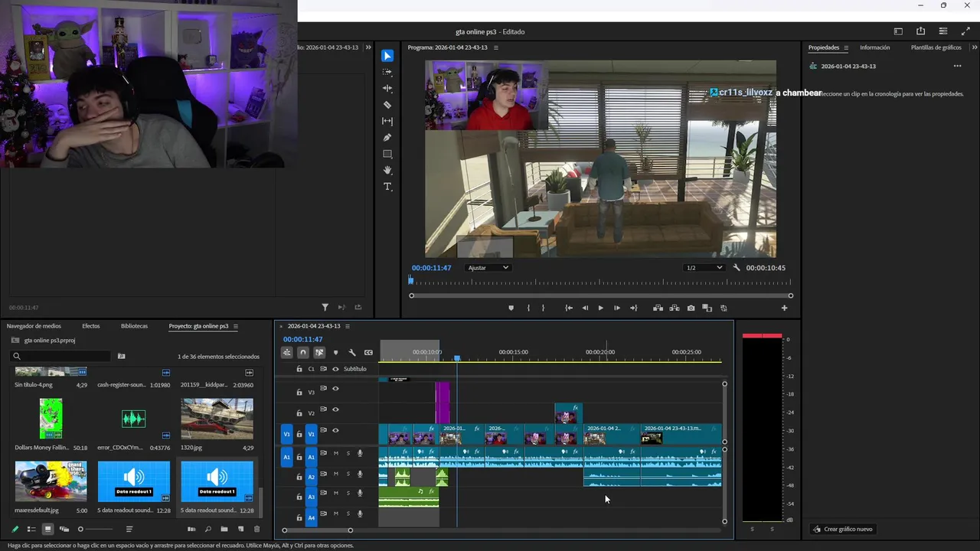Click Mark Out in Program monitor
Image resolution: width=980 pixels, height=551 pixels.
(x=544, y=308)
